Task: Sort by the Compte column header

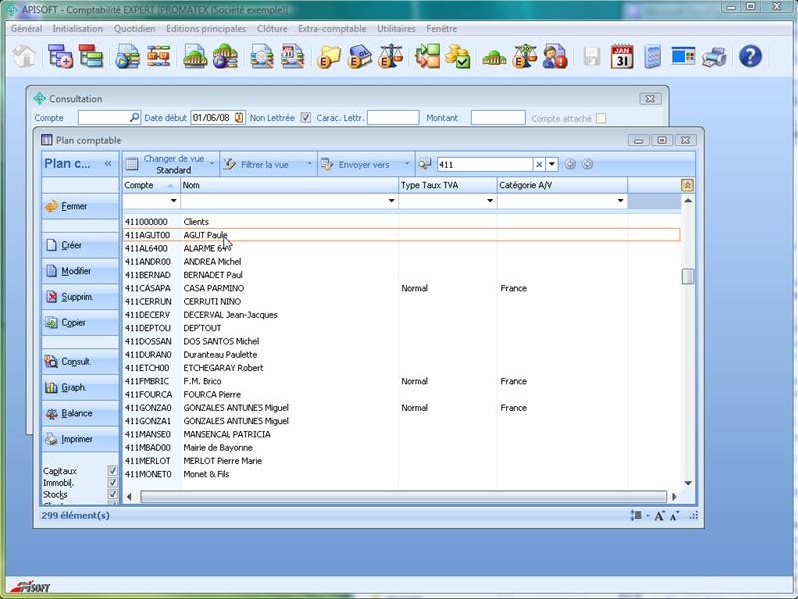Action: point(151,185)
